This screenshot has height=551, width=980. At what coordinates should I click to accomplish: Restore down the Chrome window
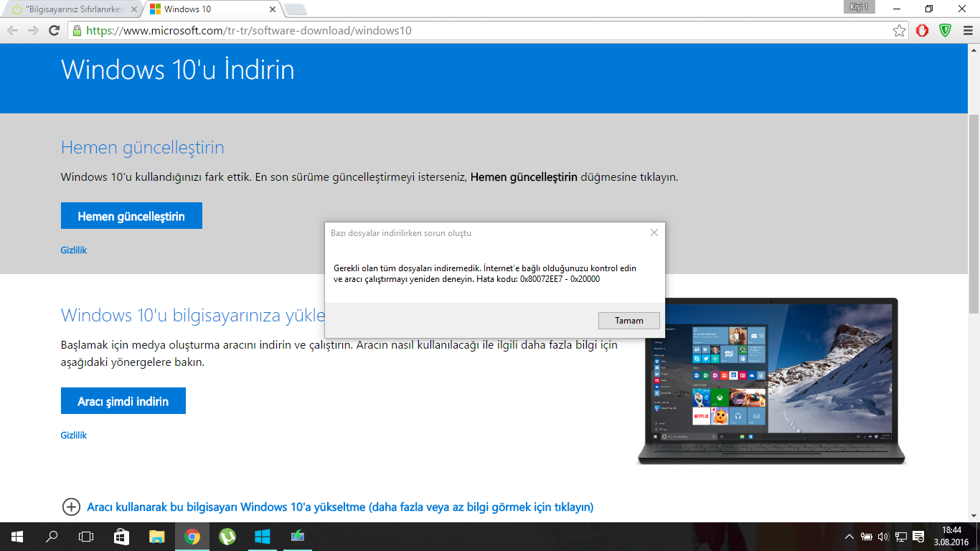click(929, 9)
